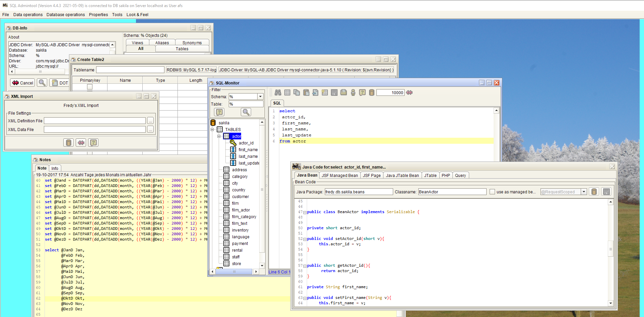Viewport: 644px width, 317px height.
Task: Click the floppy disk save icon in SQL-Monitor
Action: pyautogui.click(x=334, y=92)
